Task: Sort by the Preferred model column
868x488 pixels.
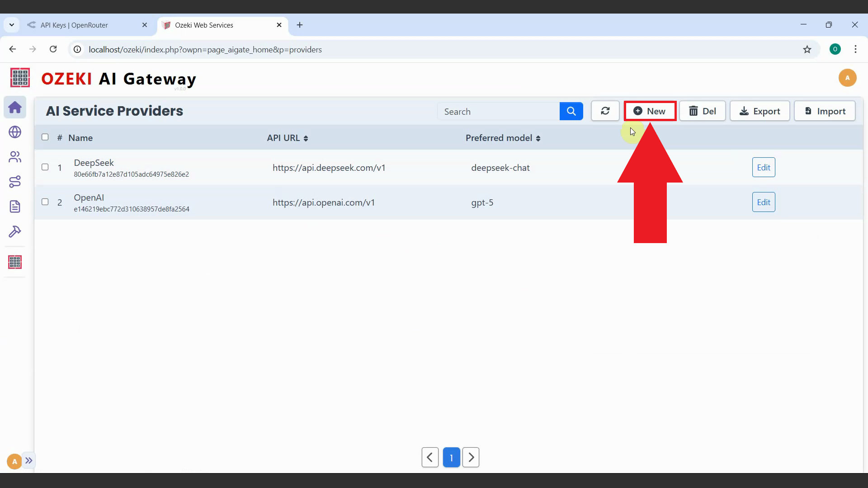Action: 538,138
